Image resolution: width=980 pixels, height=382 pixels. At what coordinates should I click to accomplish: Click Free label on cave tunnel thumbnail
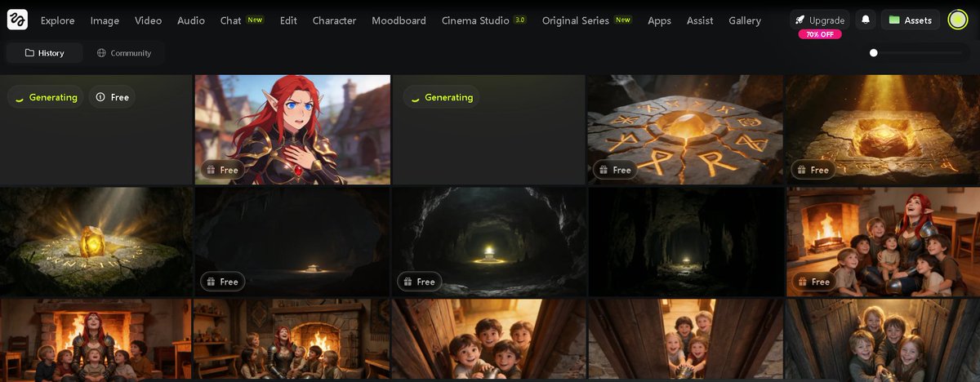[425, 282]
